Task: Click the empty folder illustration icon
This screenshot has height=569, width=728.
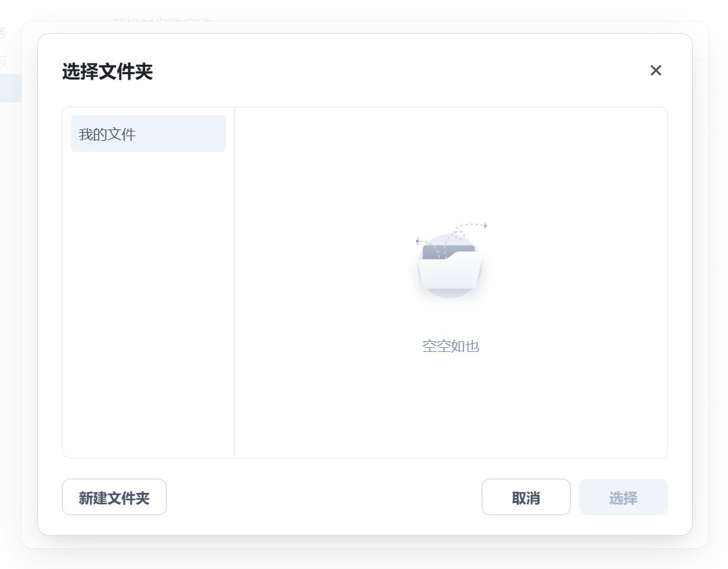Action: pos(450,268)
